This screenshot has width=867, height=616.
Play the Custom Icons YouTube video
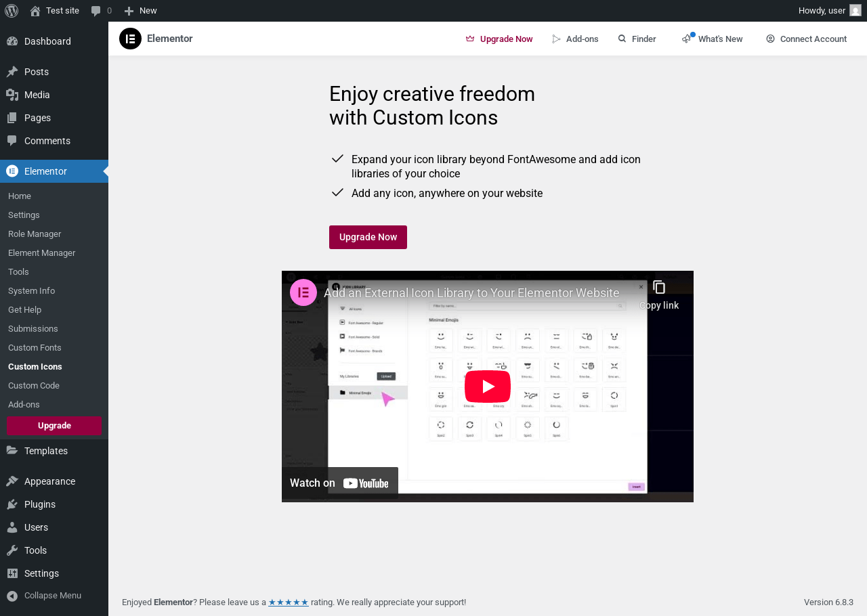(x=488, y=387)
